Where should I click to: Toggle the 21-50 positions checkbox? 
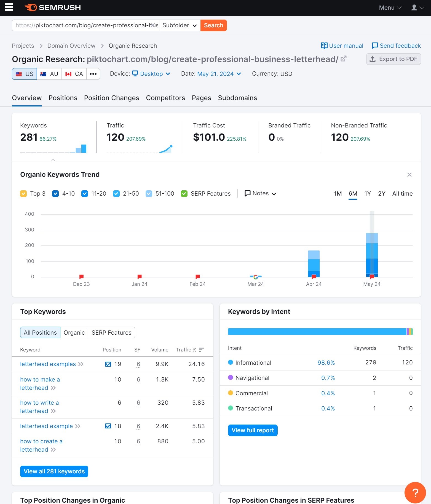[x=116, y=194]
